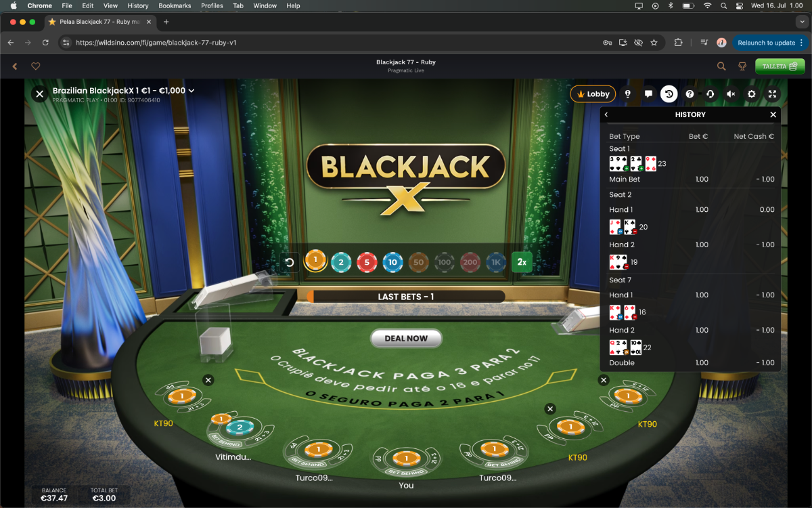The image size is (812, 508).
Task: Go back in the History panel
Action: [x=606, y=114]
